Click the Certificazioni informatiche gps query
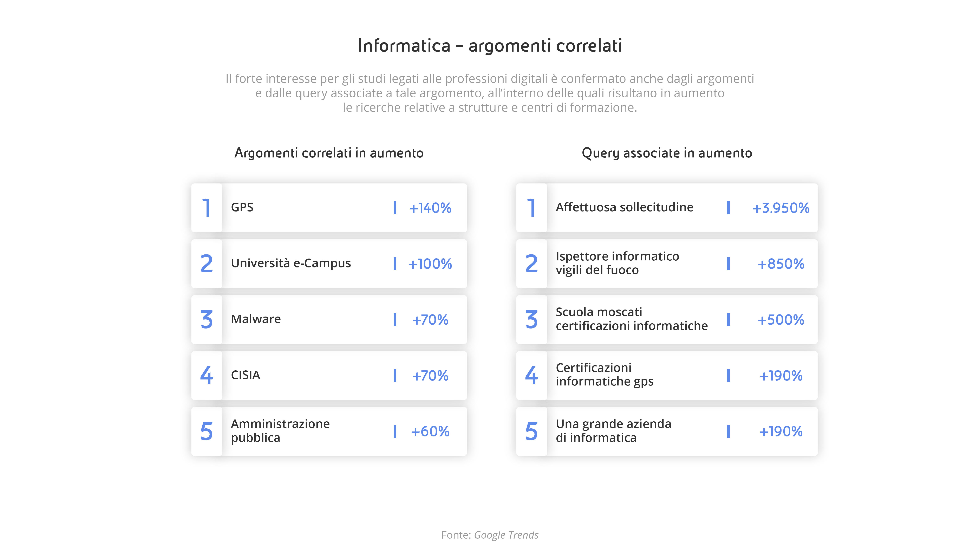The width and height of the screenshot is (980, 559). pos(605,375)
